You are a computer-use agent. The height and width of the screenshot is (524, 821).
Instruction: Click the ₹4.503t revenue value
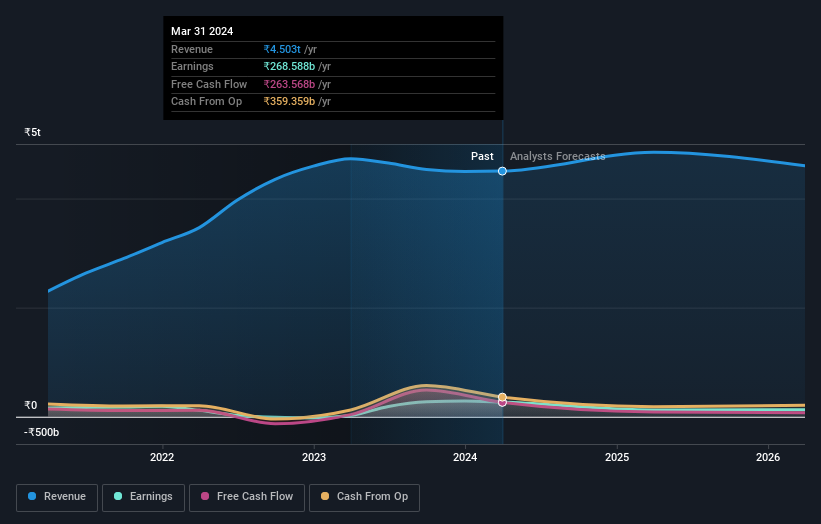coord(282,49)
